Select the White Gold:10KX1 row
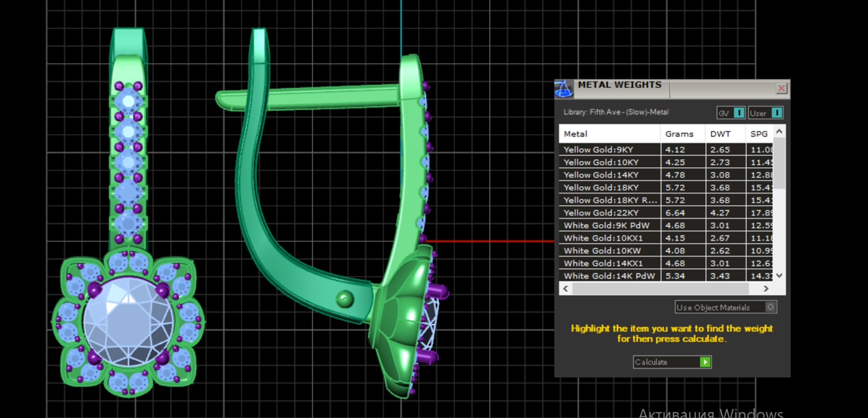The height and width of the screenshot is (418, 868). tap(666, 238)
